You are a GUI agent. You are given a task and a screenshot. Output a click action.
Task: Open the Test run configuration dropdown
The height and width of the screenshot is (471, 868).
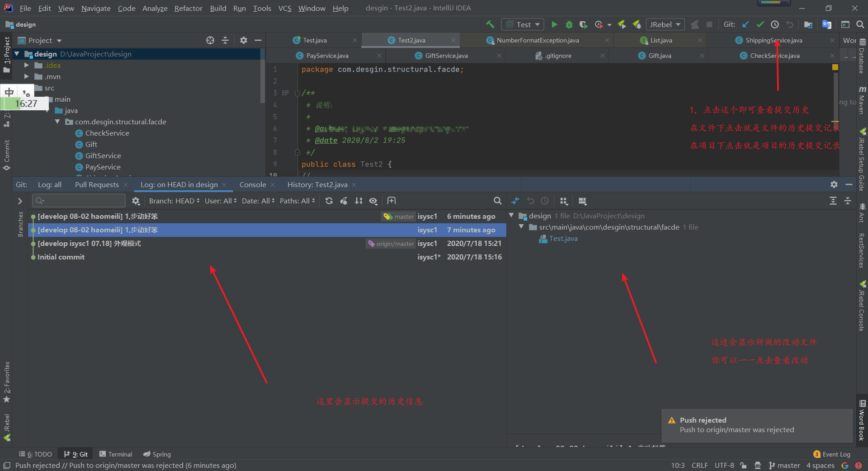point(524,24)
